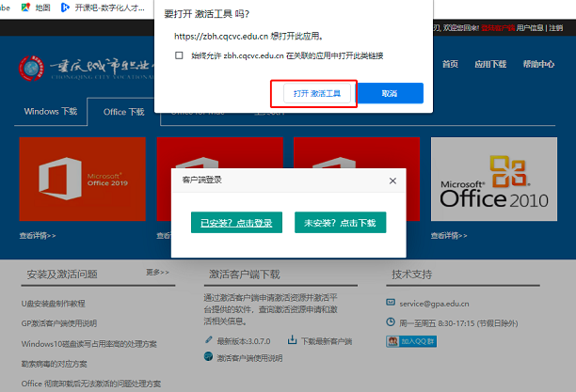576x392 pixels.
Task: Click the 打开 激活工具 button
Action: (x=316, y=94)
